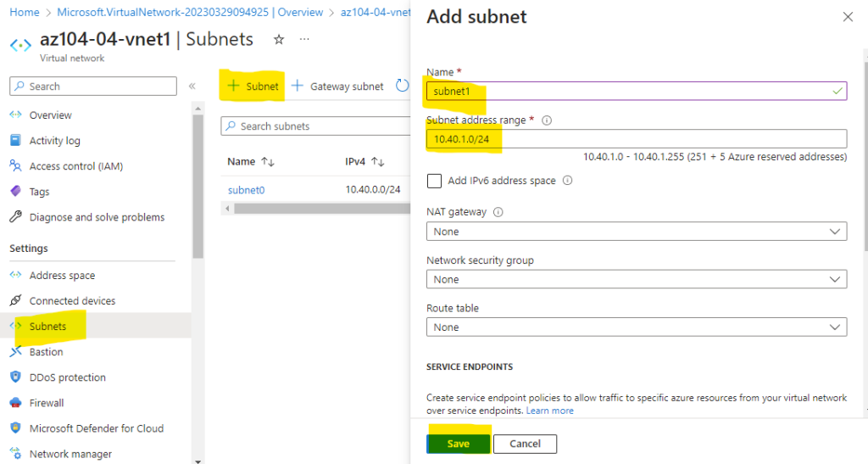Click the SERVICE ENDPOINTS heading
This screenshot has height=464, width=868.
coord(470,366)
